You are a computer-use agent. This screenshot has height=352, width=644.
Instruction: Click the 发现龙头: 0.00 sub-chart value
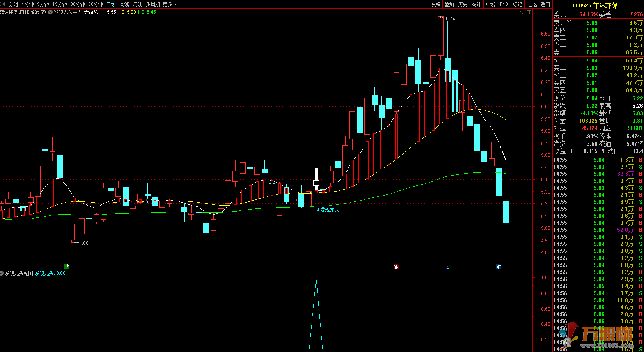(x=50, y=273)
